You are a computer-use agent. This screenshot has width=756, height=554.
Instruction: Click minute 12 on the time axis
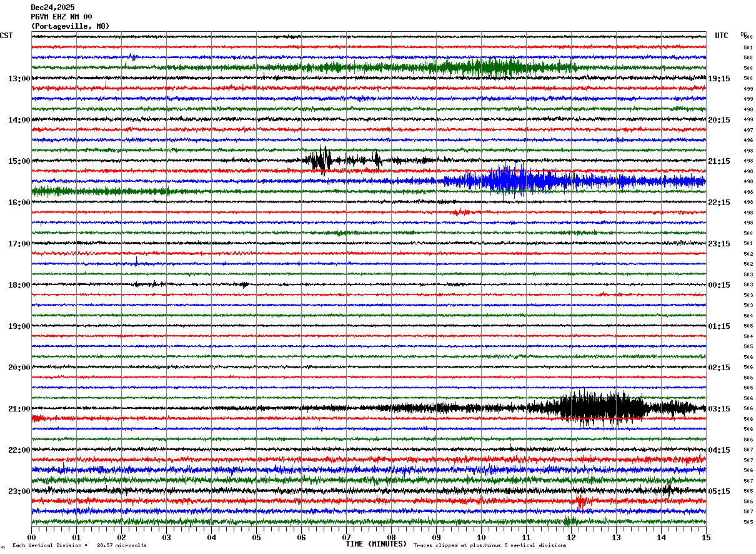pyautogui.click(x=572, y=537)
